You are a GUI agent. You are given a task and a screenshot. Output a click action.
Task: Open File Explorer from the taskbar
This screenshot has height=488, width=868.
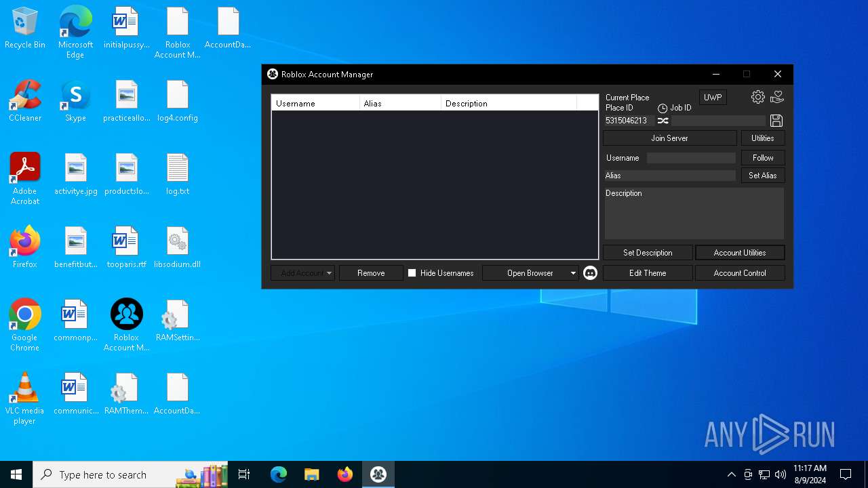tap(311, 474)
